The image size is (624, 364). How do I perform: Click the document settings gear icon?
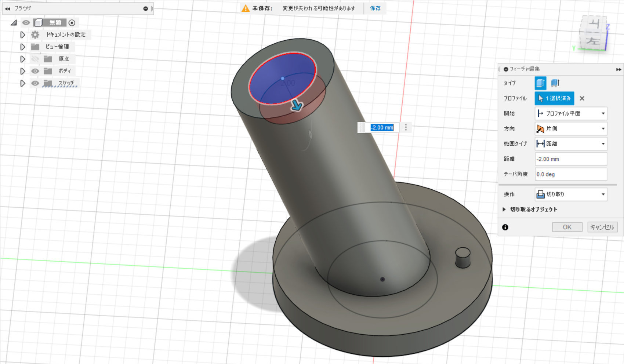pos(35,34)
